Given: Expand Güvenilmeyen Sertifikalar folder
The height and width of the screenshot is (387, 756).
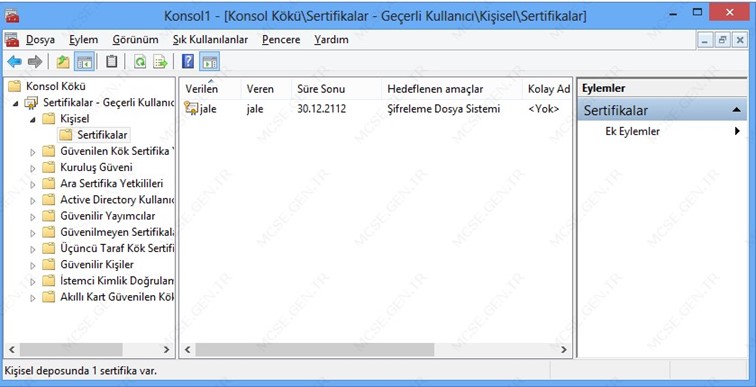Looking at the screenshot, I should click(33, 233).
